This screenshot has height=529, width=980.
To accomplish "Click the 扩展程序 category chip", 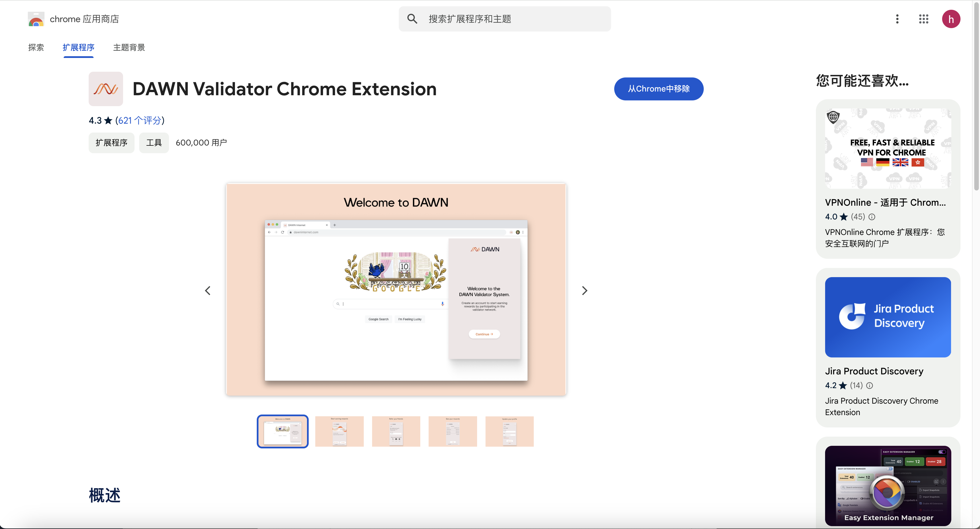I will 112,143.
